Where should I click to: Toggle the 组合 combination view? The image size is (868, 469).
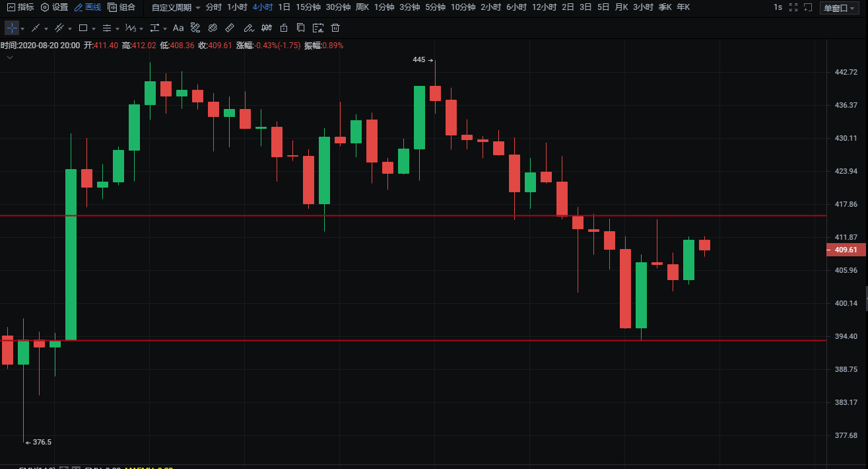coord(121,7)
